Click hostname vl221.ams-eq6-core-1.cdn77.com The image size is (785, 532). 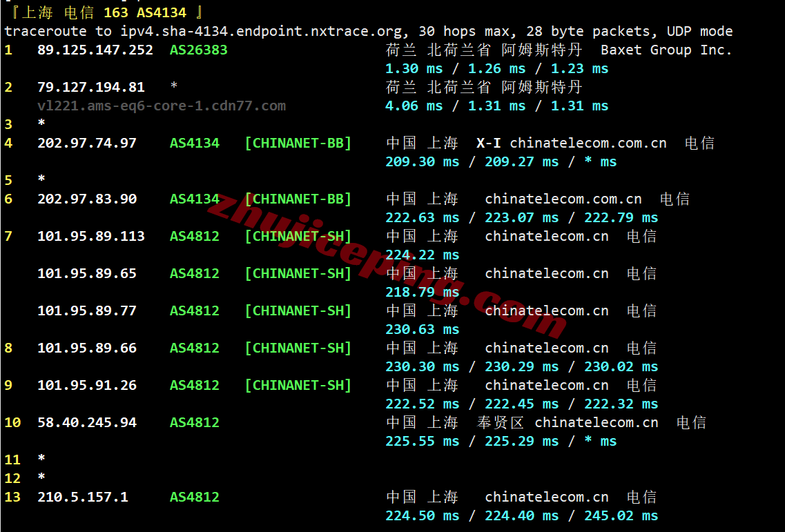pos(162,106)
